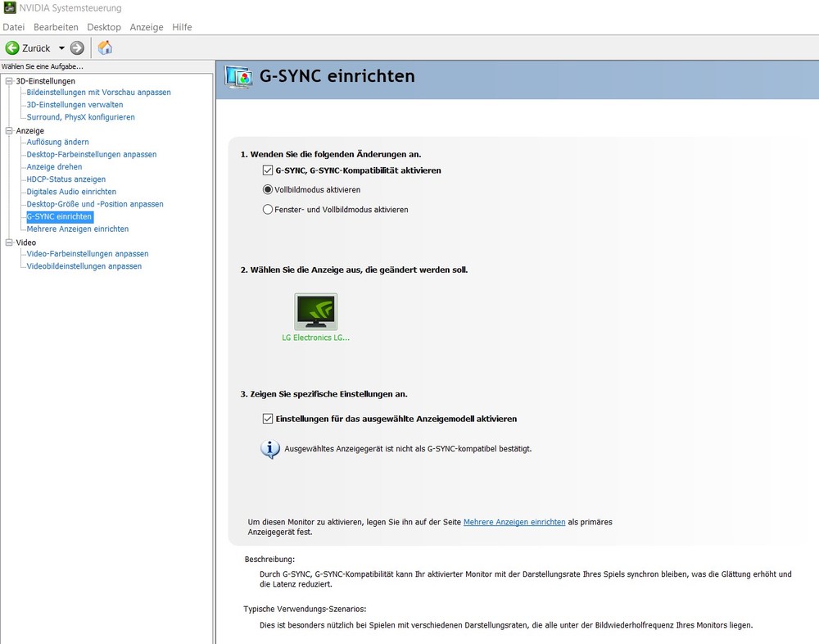Screen dimensions: 819x644
Task: Open the Desktop menu
Action: coord(104,27)
